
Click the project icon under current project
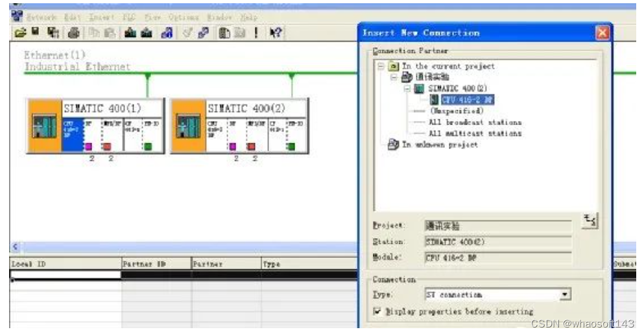click(407, 77)
